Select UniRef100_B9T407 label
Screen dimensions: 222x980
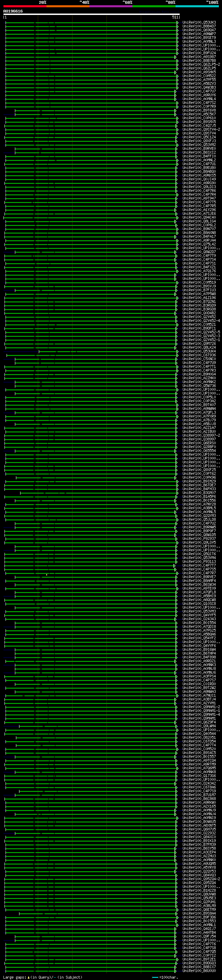[x=199, y=405]
